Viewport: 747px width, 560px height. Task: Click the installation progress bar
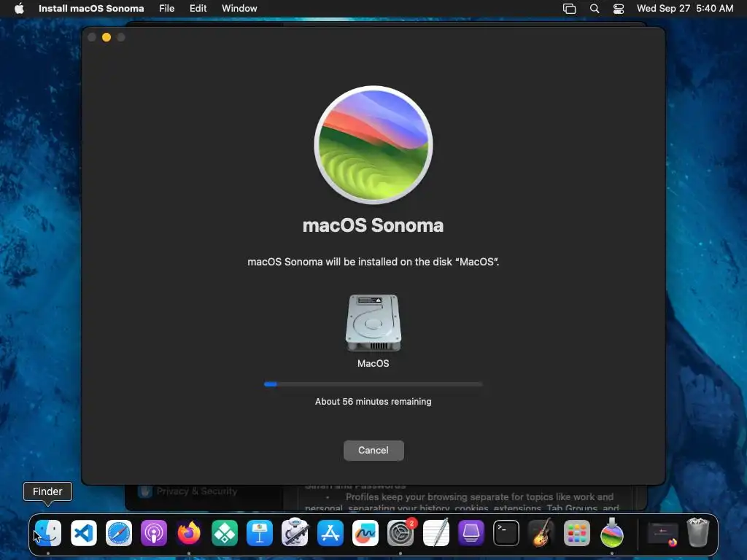[x=373, y=384]
